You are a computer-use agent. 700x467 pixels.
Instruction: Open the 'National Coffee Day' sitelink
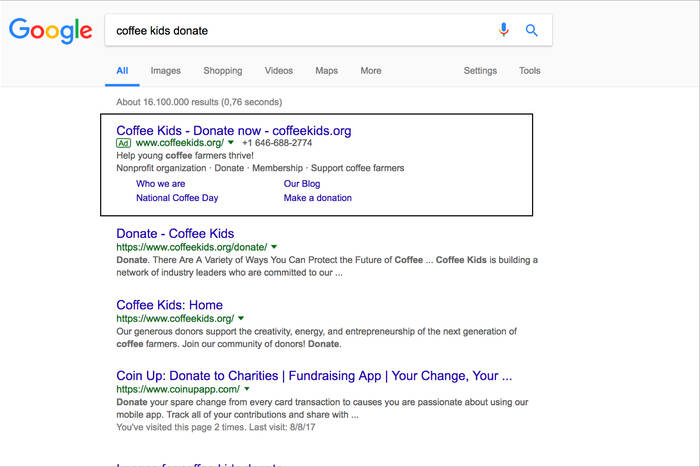coord(177,198)
